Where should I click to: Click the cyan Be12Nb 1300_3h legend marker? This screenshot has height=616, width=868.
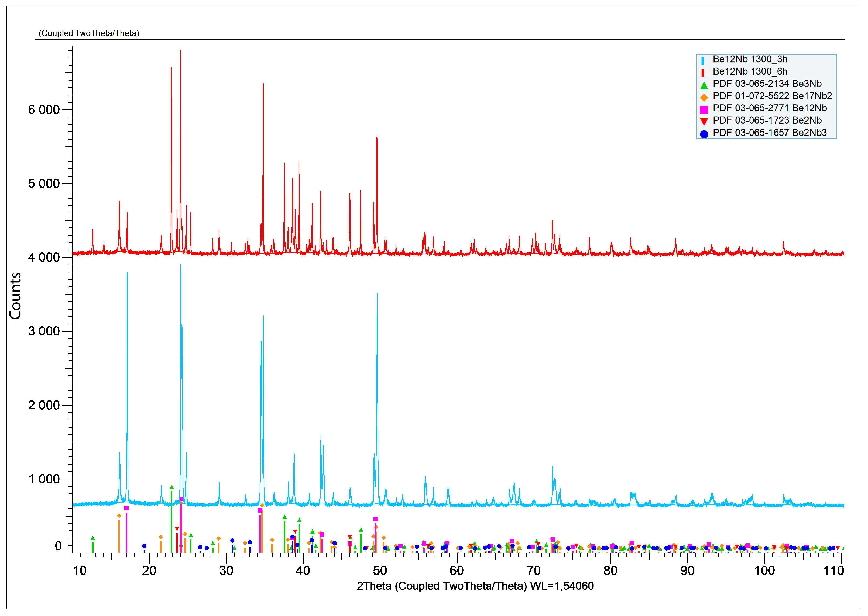tap(703, 61)
